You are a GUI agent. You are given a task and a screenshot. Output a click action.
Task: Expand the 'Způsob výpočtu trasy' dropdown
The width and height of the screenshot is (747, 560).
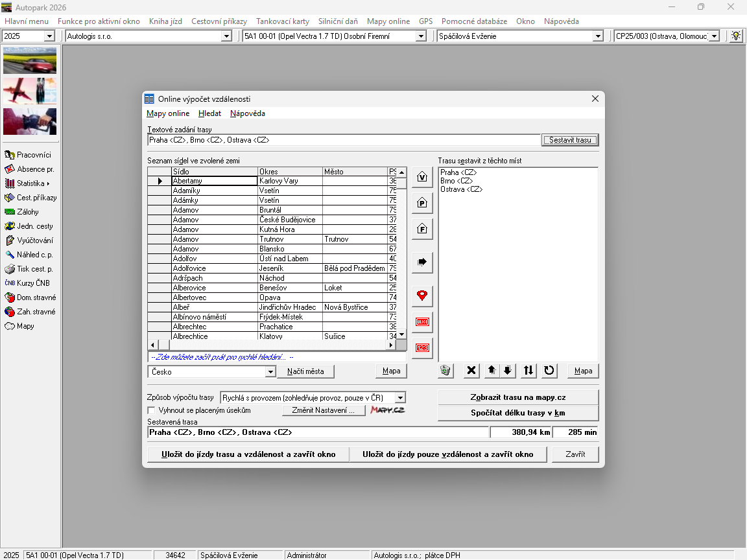coord(400,397)
